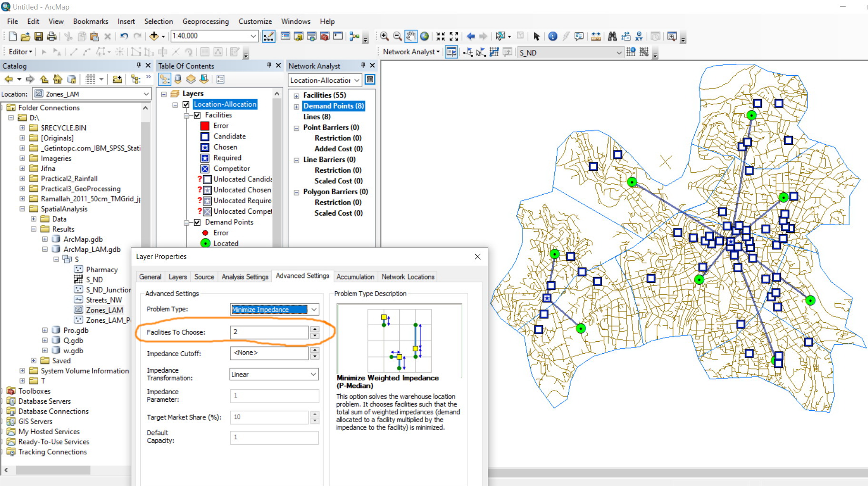Click the Full Extent globe icon

click(x=424, y=36)
